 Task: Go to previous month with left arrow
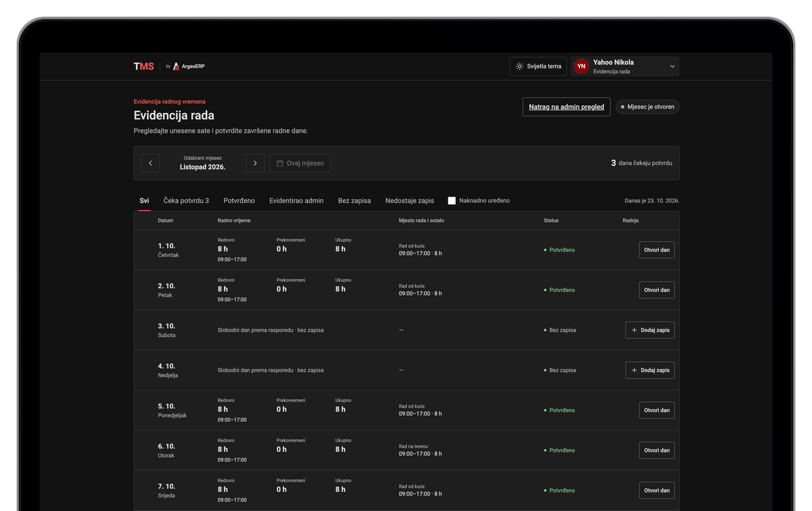point(150,163)
